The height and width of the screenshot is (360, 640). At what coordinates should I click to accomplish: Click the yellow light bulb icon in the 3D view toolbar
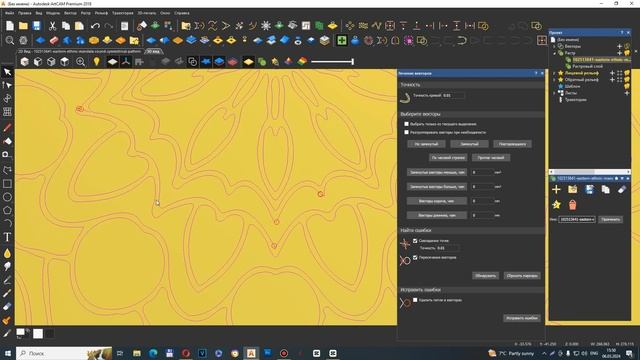coord(96,62)
